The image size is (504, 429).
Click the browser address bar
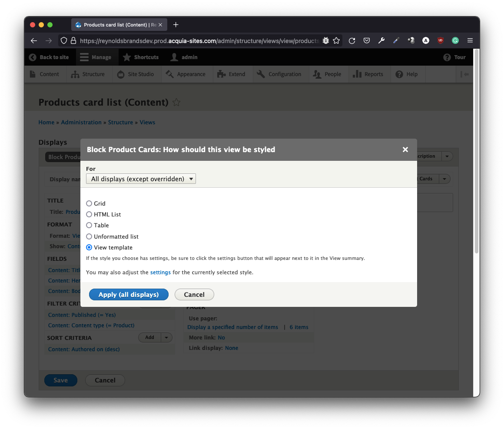(x=200, y=40)
